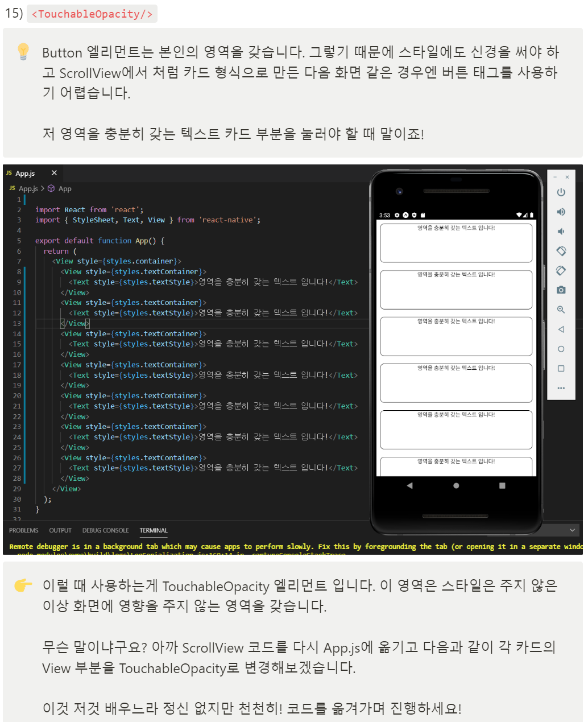Tap the shield icon in the phone status bar

pos(414,215)
